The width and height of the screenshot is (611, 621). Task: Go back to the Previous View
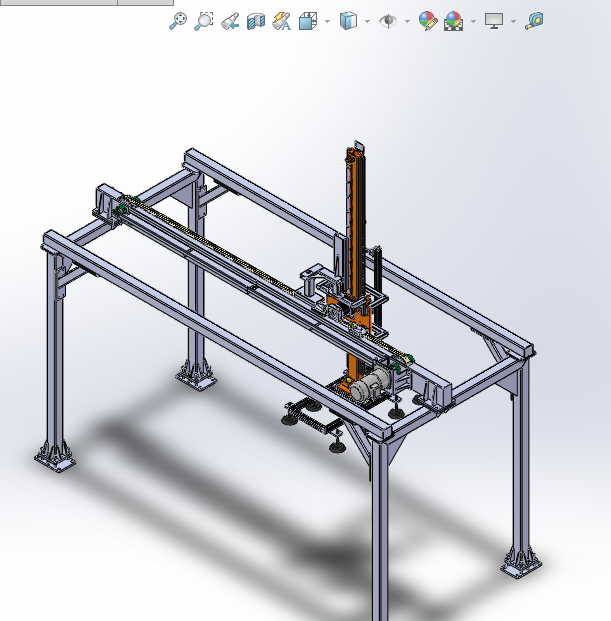point(230,21)
